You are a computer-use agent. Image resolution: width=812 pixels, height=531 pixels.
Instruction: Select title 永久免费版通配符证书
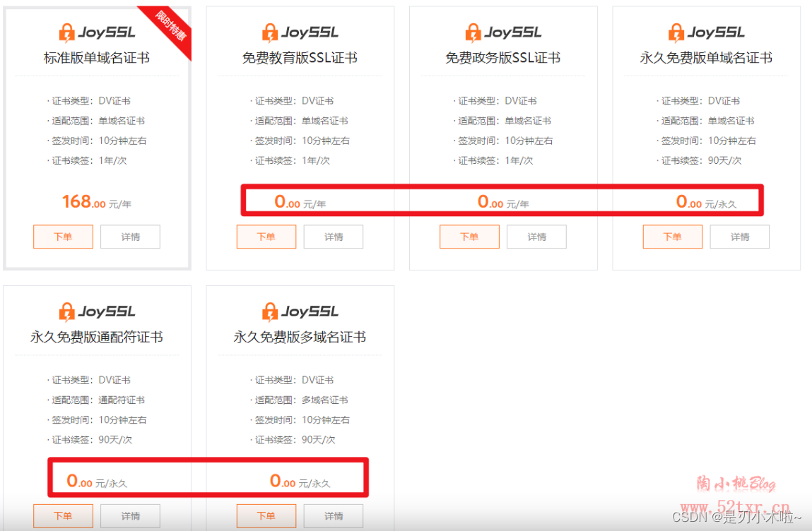coord(97,337)
